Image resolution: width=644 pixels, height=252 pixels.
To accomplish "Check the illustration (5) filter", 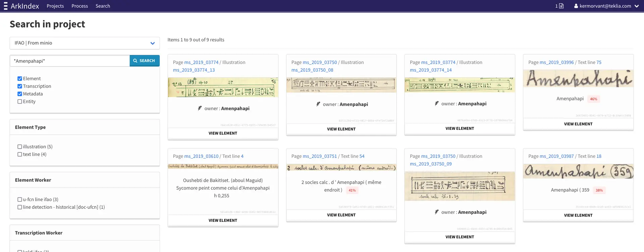I will 20,147.
